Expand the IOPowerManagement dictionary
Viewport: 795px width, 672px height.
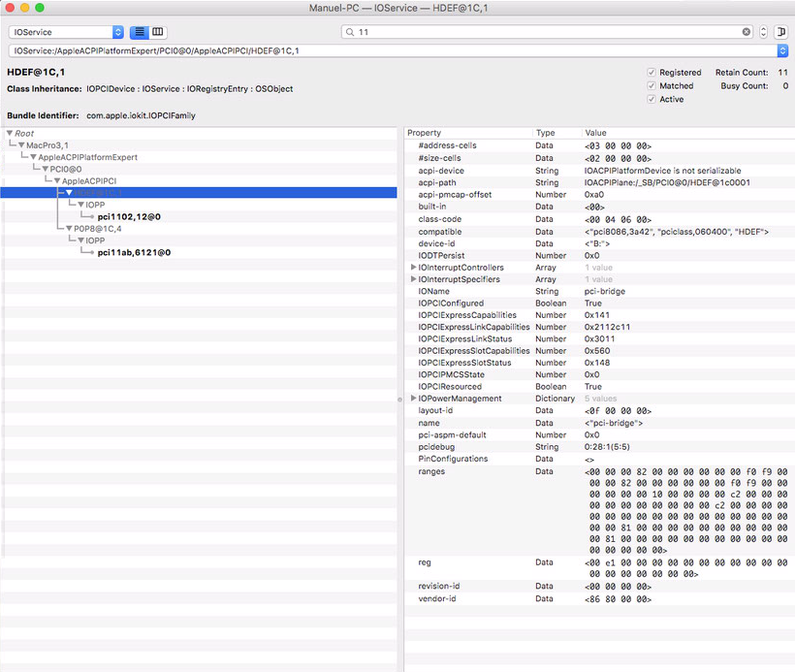414,399
